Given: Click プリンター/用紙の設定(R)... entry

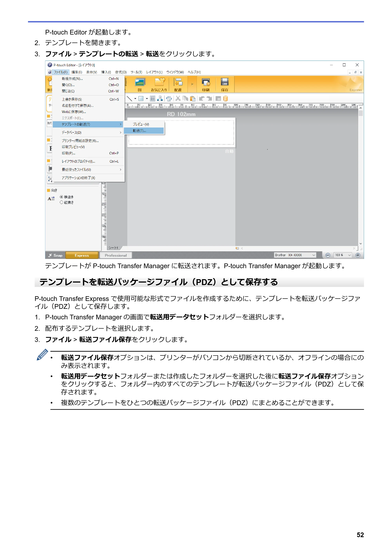Looking at the screenshot, I should click(88, 141).
